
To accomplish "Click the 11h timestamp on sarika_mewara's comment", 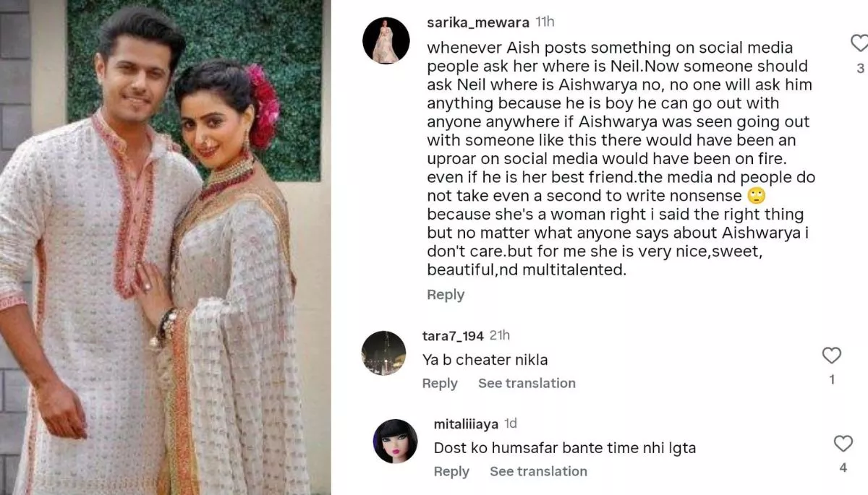I will pyautogui.click(x=545, y=22).
